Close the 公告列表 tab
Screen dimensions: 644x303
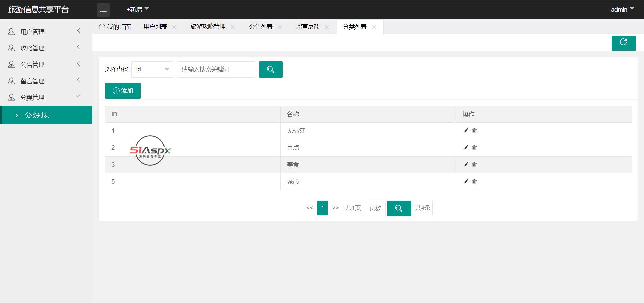tap(280, 27)
